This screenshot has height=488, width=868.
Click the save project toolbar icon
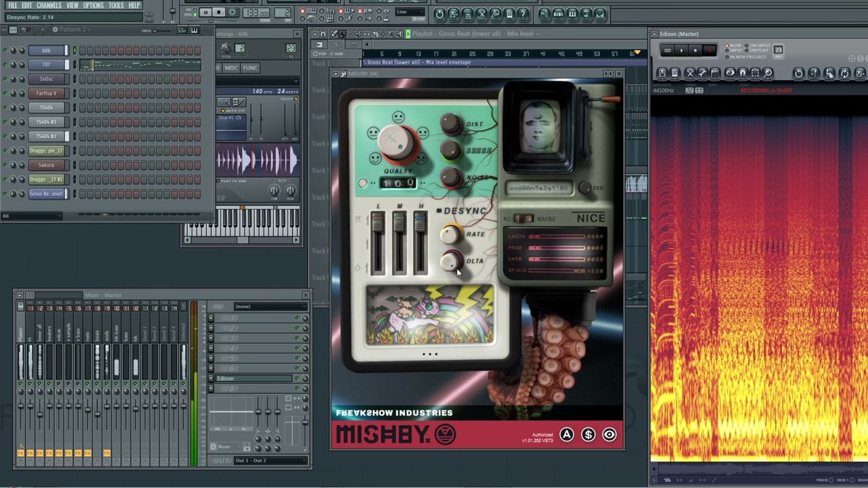[454, 14]
